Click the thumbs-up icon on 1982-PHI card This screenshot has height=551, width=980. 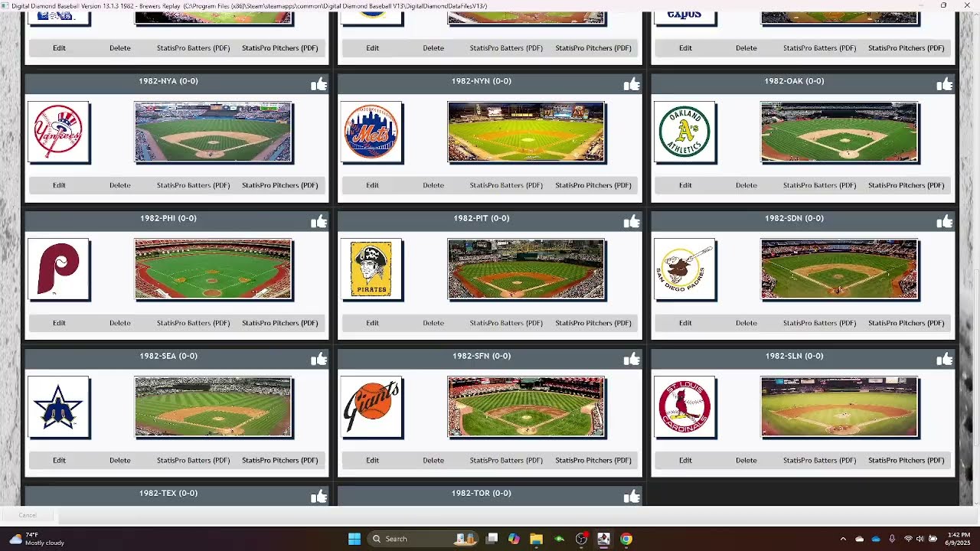point(318,222)
